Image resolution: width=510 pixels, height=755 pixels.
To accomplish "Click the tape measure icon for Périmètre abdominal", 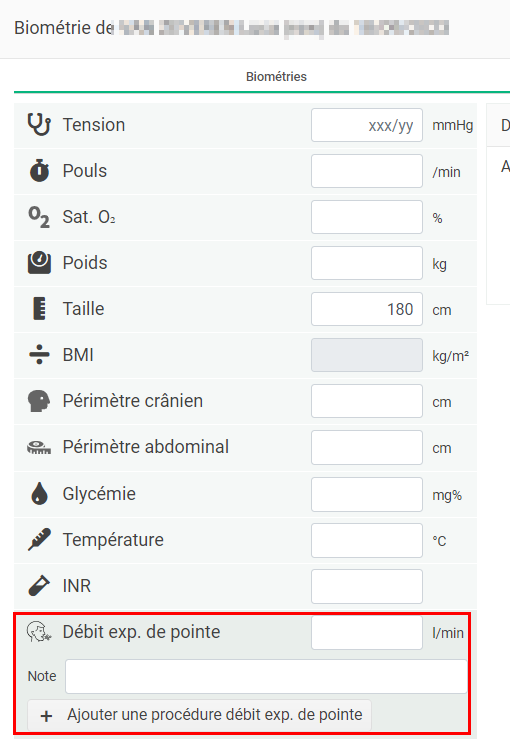I will [39, 447].
